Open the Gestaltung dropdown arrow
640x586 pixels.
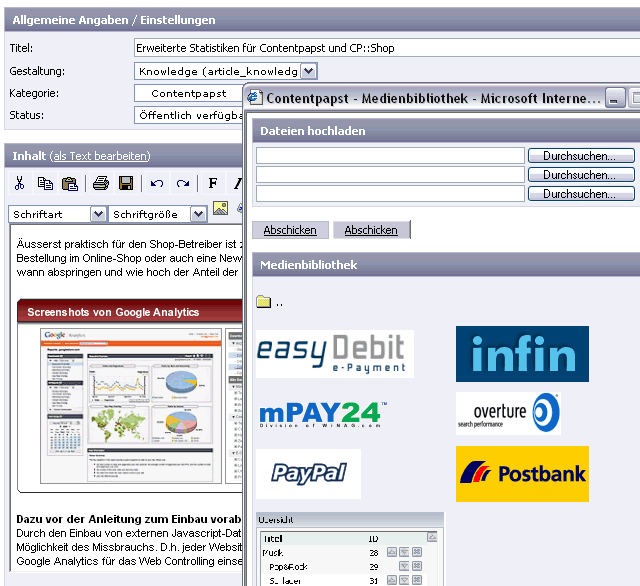coord(309,71)
